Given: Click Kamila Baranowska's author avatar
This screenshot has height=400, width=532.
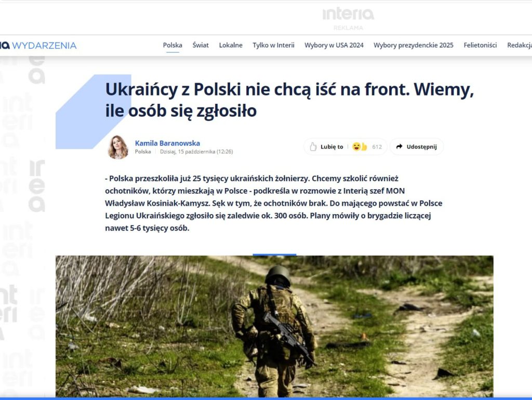Looking at the screenshot, I should (x=118, y=147).
